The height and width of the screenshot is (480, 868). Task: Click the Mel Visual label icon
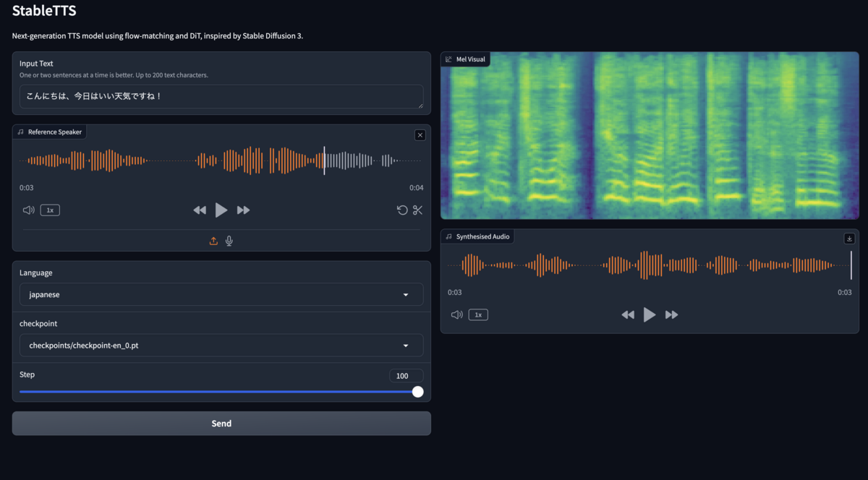[449, 59]
